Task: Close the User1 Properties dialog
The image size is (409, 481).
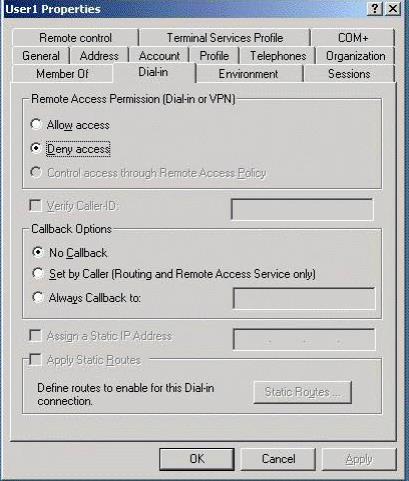Action: tap(393, 9)
